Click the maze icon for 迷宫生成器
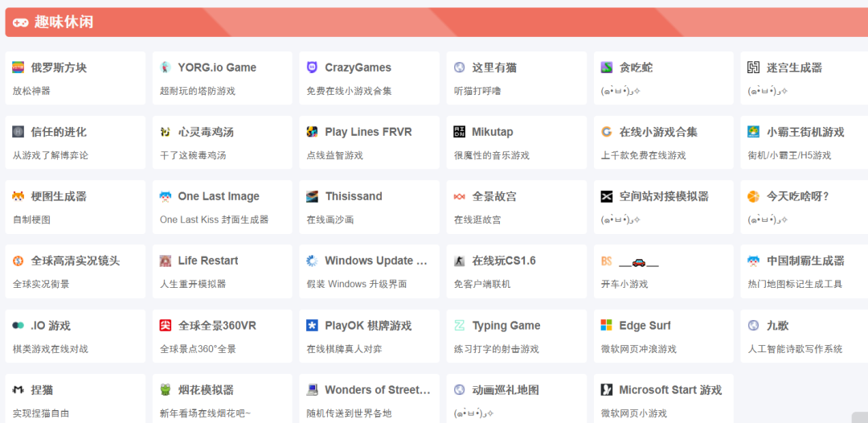Screen dimensions: 868x423 tap(753, 68)
